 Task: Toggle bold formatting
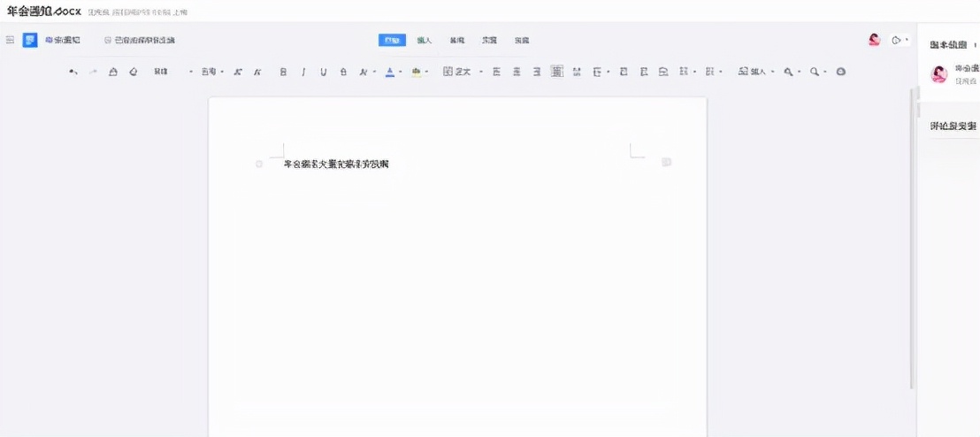coord(283,72)
